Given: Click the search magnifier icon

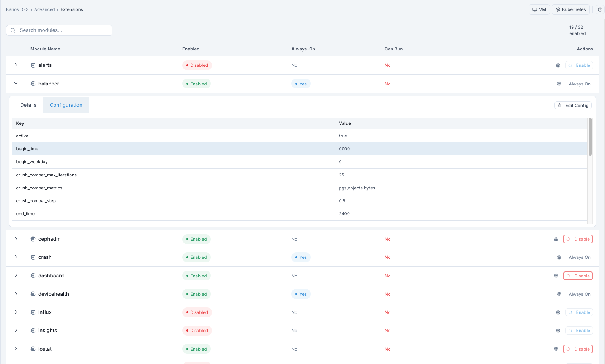Looking at the screenshot, I should click(x=13, y=30).
